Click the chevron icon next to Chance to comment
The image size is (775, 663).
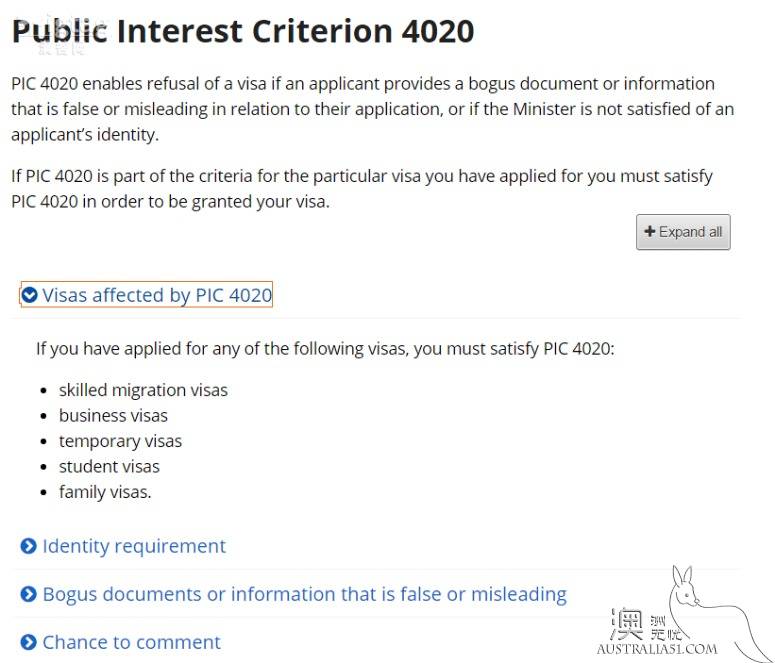click(x=29, y=642)
